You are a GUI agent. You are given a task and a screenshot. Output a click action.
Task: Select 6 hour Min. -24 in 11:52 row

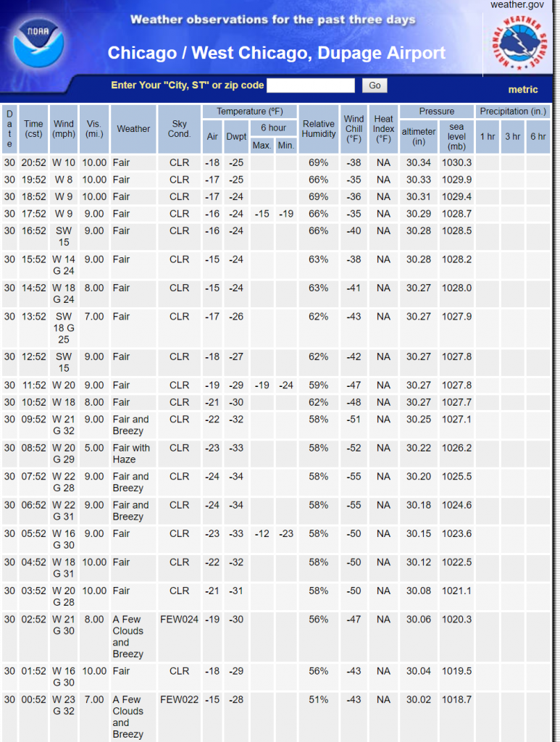click(285, 385)
